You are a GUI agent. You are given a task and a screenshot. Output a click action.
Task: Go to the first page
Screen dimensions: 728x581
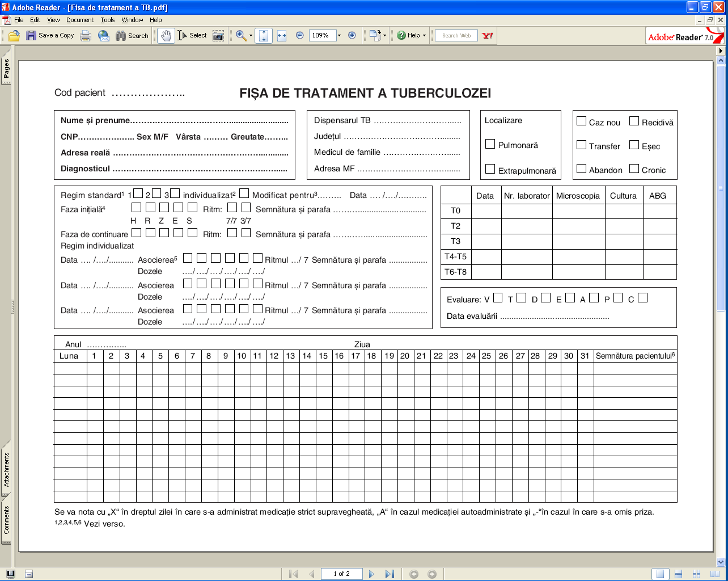[294, 574]
